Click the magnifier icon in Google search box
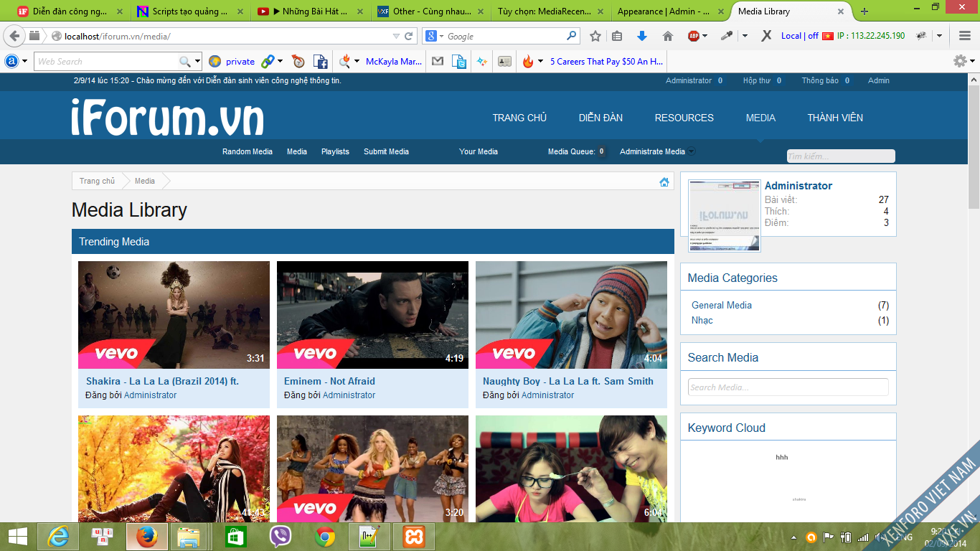Viewport: 980px width, 551px height. click(x=572, y=35)
